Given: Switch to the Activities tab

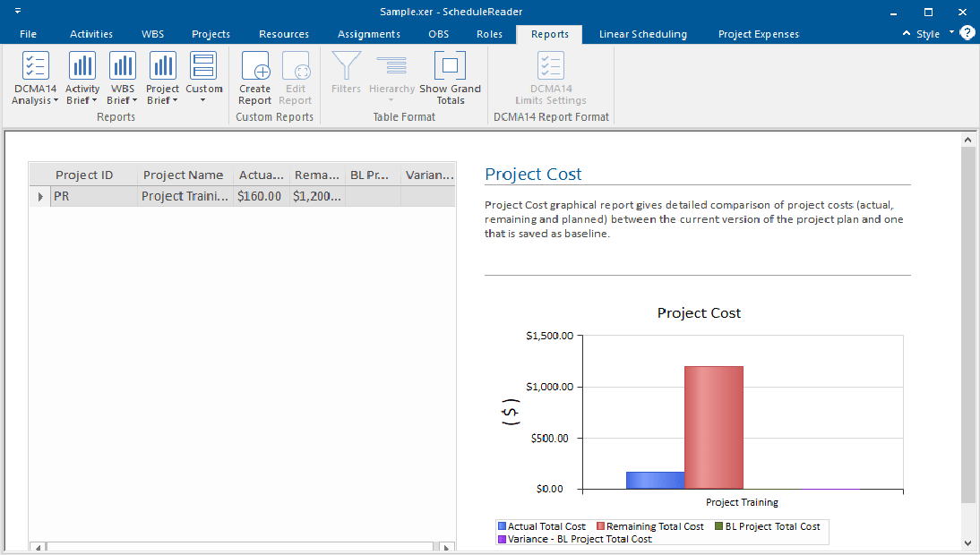Looking at the screenshot, I should (x=91, y=34).
